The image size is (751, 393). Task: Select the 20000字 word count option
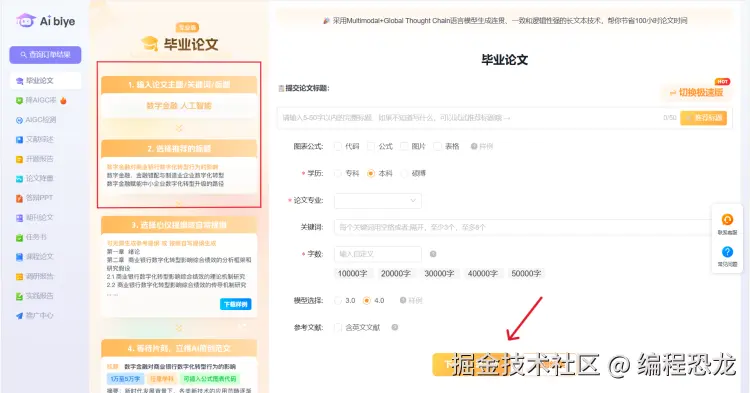[x=396, y=273]
